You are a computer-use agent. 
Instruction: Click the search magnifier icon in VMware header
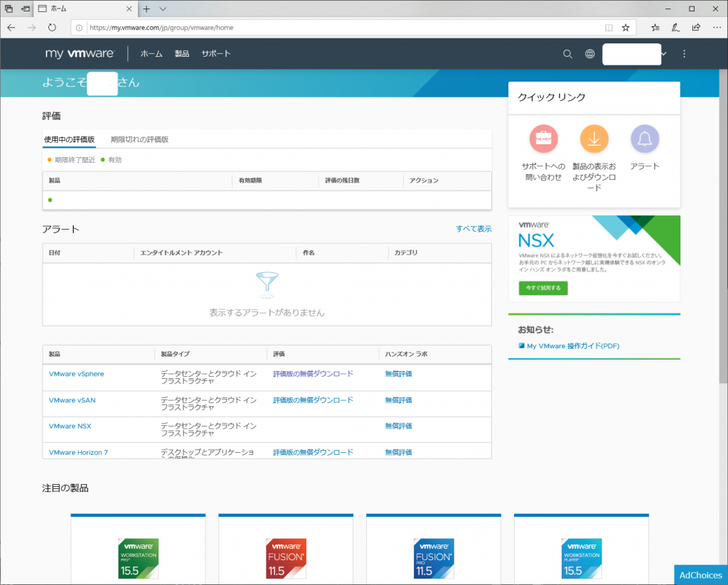point(567,54)
